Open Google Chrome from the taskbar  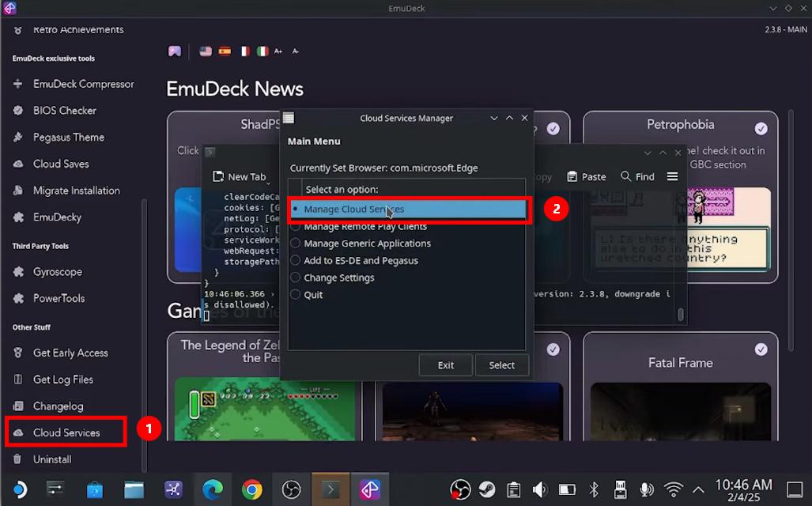coord(251,489)
